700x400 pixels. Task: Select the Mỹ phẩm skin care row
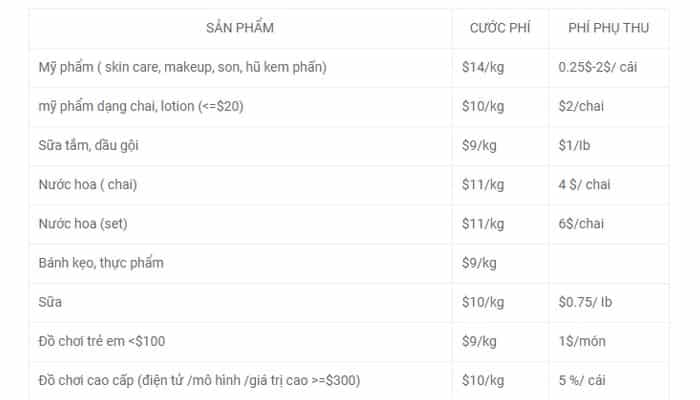(x=349, y=67)
